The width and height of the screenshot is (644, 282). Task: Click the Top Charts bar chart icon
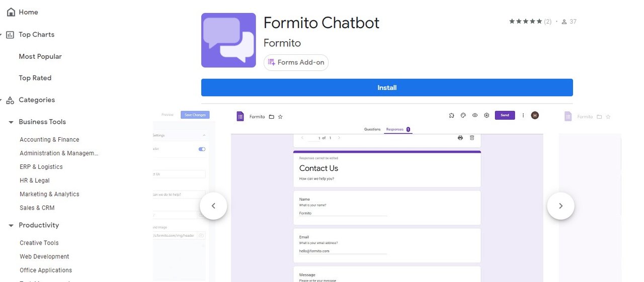pyautogui.click(x=11, y=35)
